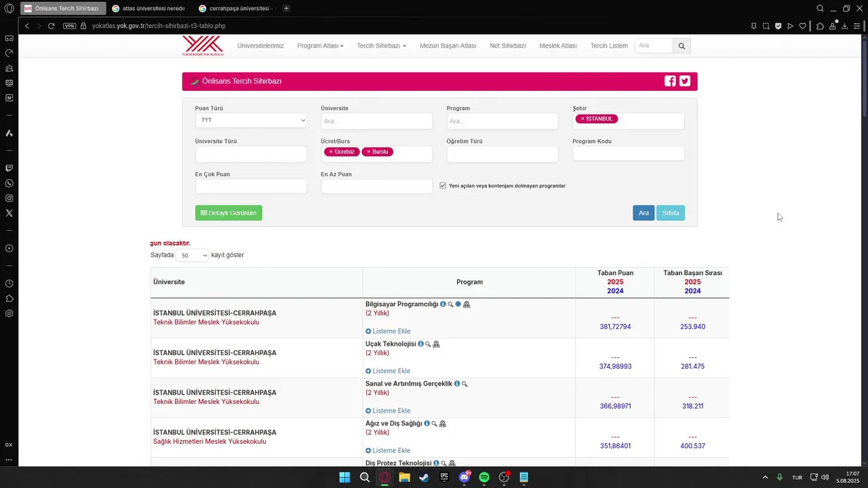Click info icon next to Bilgisayar Programcılığı

[443, 304]
